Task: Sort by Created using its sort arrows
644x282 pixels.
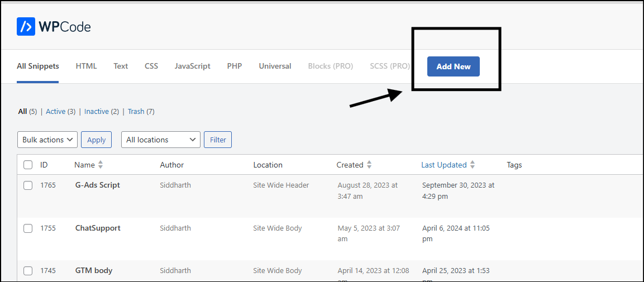Action: tap(369, 165)
